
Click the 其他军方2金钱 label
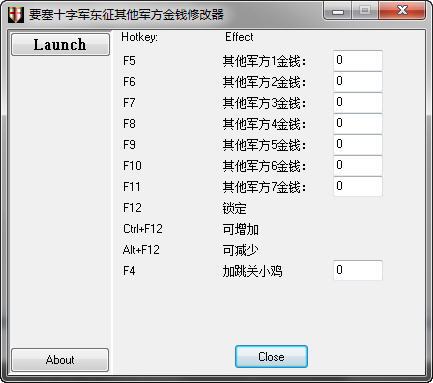(265, 83)
